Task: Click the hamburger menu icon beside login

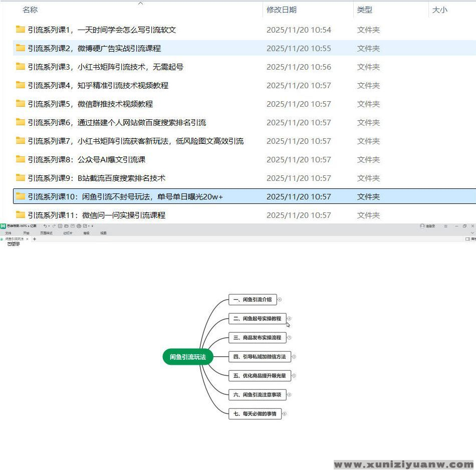Action: pyautogui.click(x=445, y=226)
